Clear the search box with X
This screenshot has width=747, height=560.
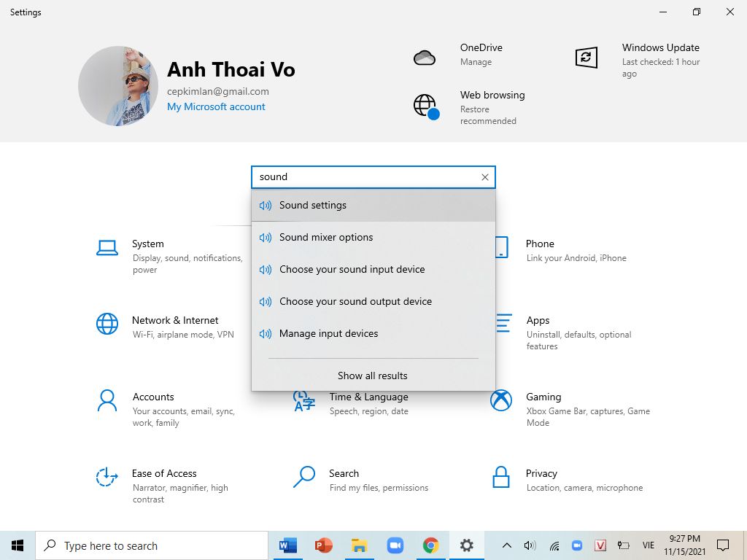485,177
